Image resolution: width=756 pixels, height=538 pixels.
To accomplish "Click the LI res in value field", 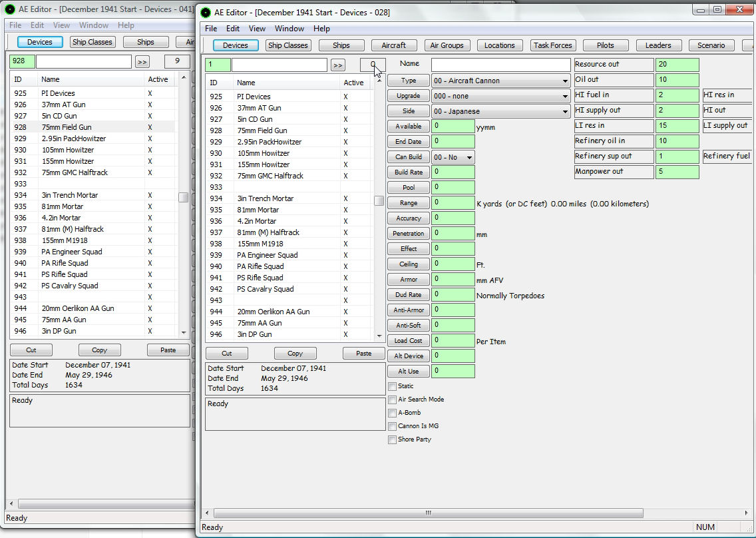I will point(677,125).
